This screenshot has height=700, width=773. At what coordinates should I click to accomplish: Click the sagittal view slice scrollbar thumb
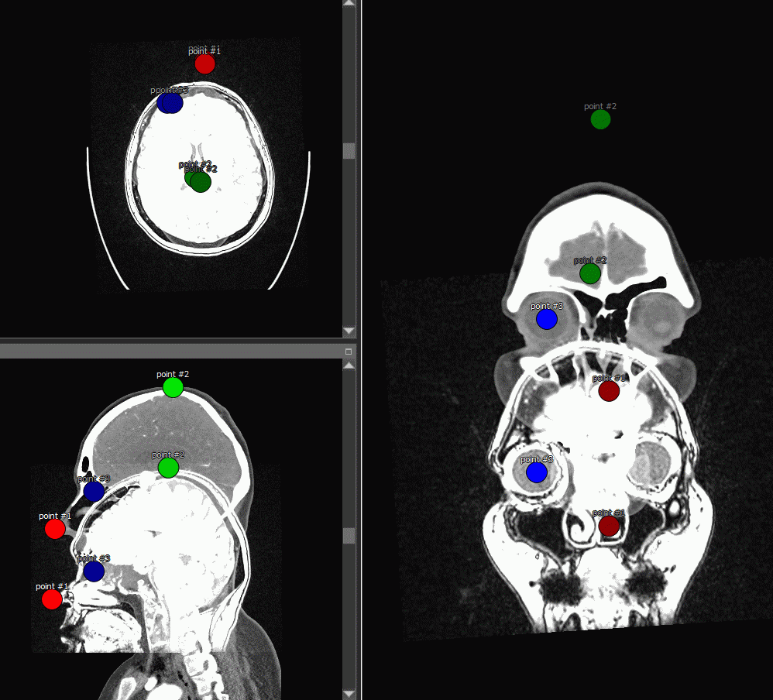click(x=349, y=536)
